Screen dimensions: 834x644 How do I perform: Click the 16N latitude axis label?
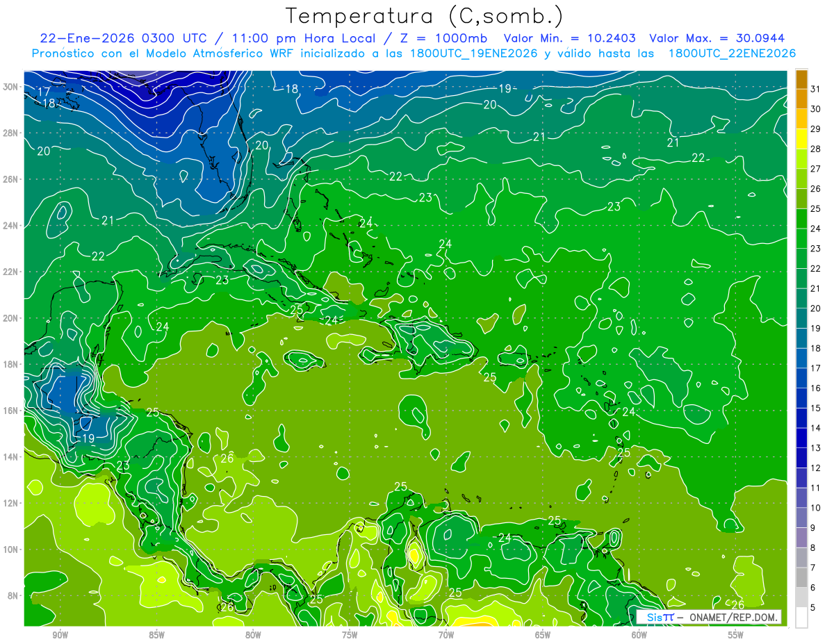pos(11,411)
